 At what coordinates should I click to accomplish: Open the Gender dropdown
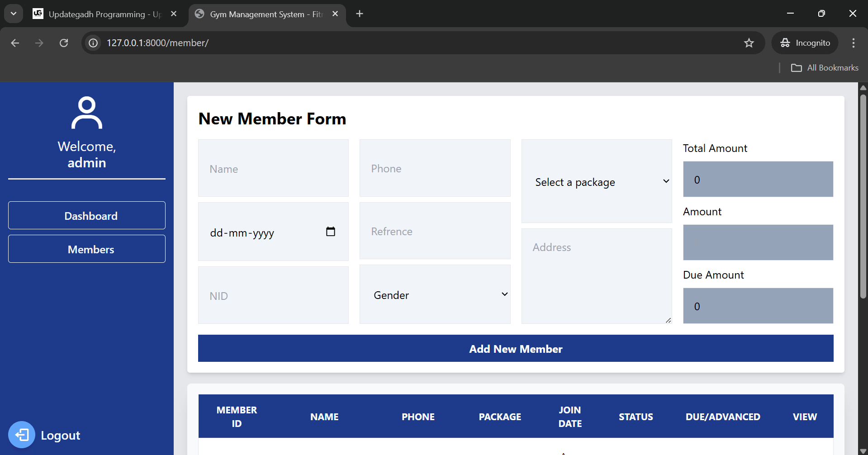[435, 294]
